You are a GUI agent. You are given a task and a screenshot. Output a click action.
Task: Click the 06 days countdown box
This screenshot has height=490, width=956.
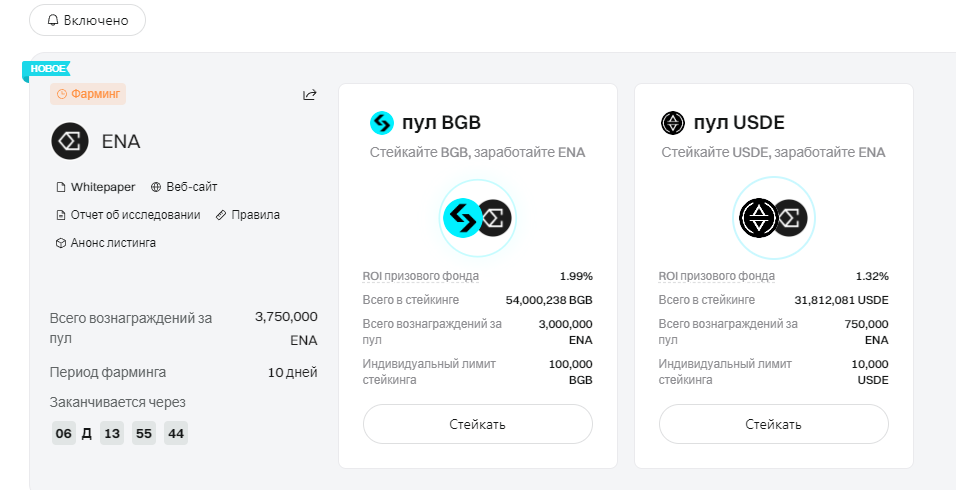pyautogui.click(x=63, y=433)
